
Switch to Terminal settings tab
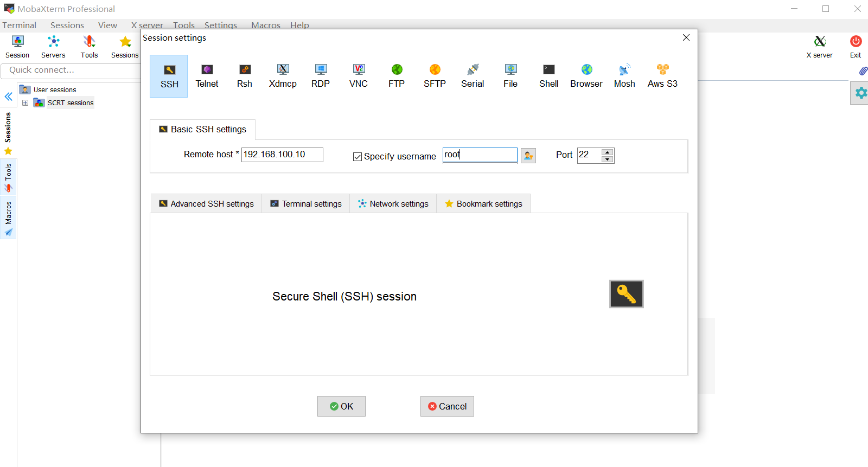(x=306, y=204)
